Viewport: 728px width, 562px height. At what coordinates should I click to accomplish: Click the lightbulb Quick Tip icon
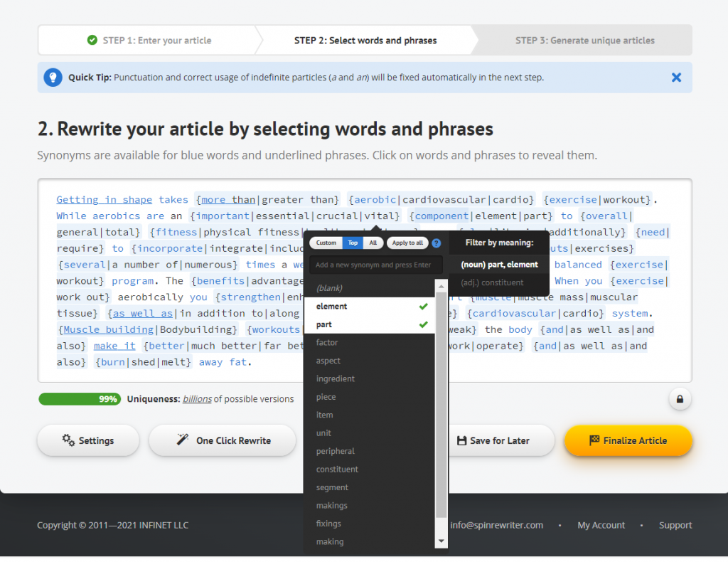tap(53, 78)
